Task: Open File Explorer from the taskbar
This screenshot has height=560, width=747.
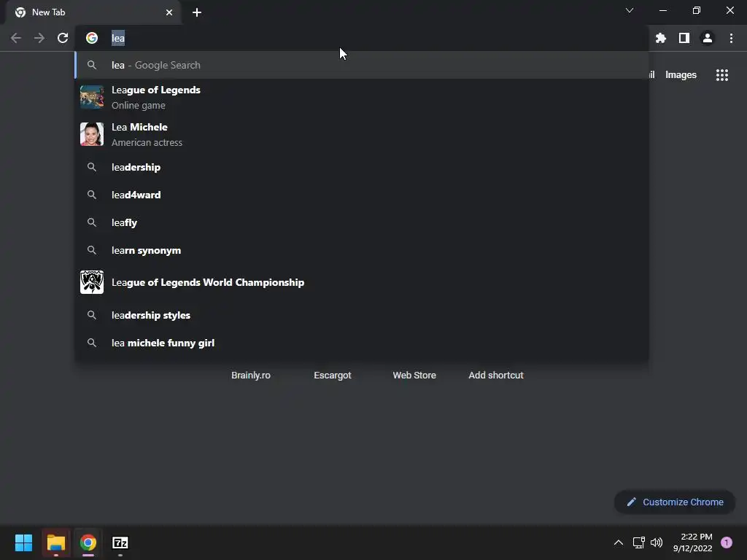Action: [55, 542]
